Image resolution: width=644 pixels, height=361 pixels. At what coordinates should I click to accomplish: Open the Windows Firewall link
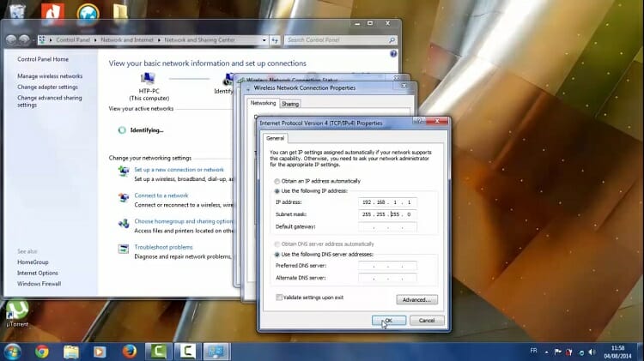(x=39, y=284)
